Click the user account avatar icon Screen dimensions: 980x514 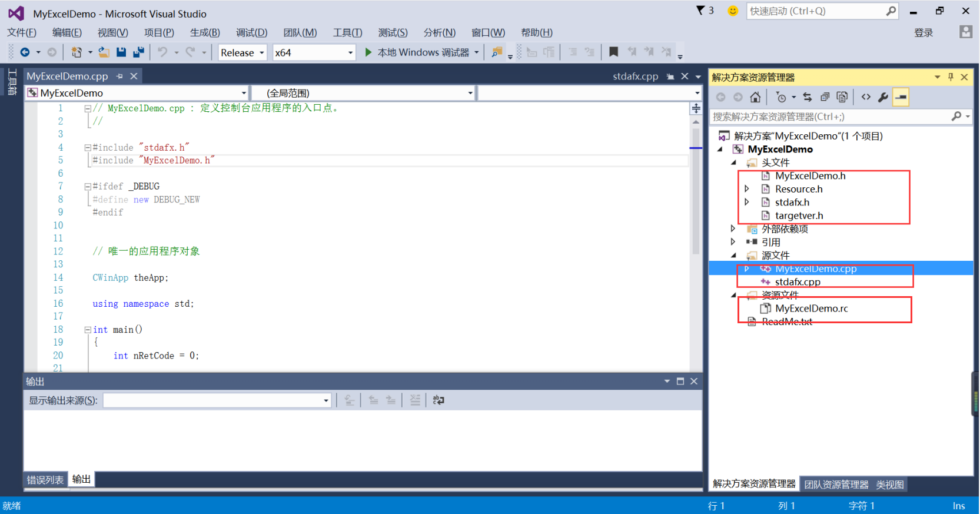pos(966,32)
